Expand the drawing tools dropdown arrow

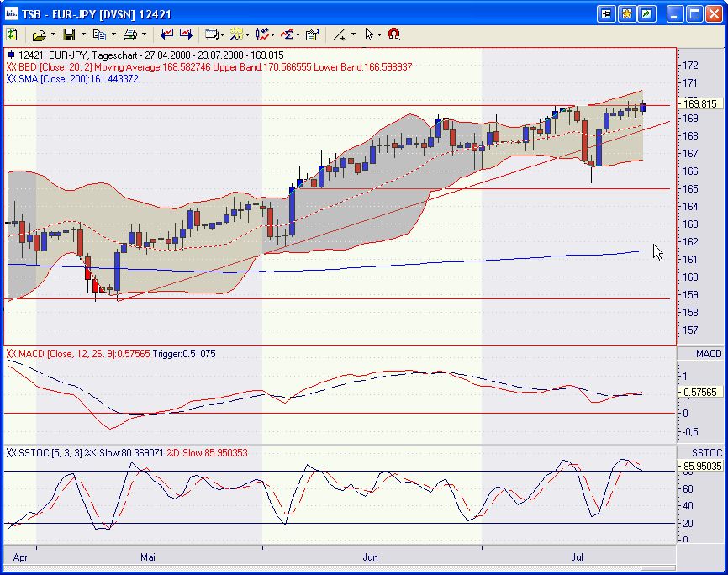coord(352,34)
